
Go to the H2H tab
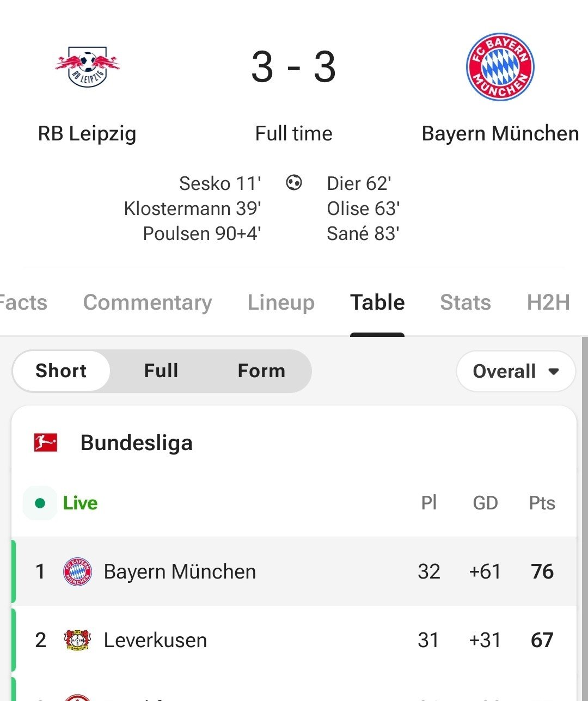point(548,303)
